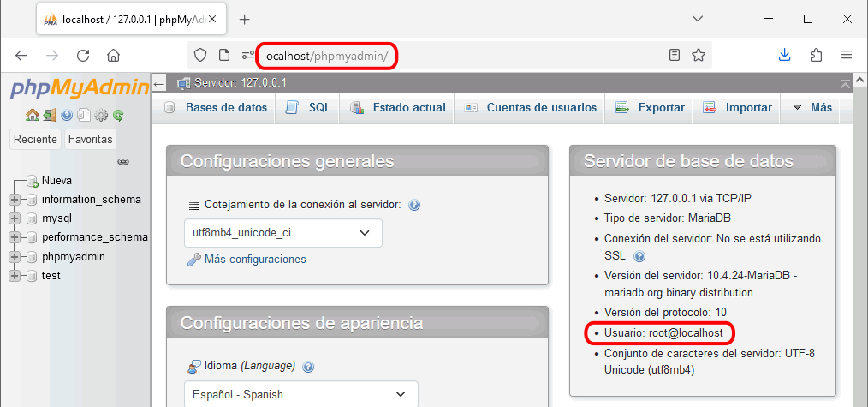Expand the mysql database tree
This screenshot has width=868, height=407.
15,218
